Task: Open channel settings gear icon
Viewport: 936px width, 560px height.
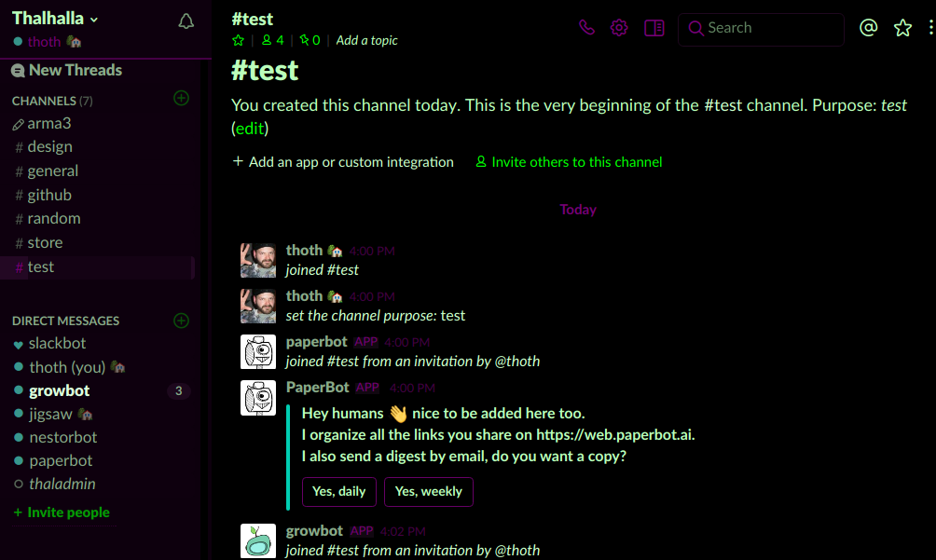Action: click(x=619, y=28)
